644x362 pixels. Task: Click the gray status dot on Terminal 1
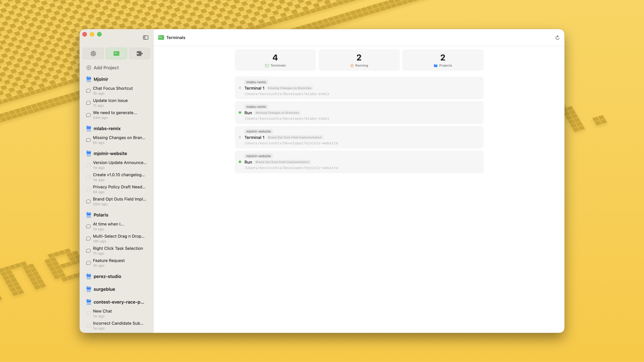click(240, 88)
